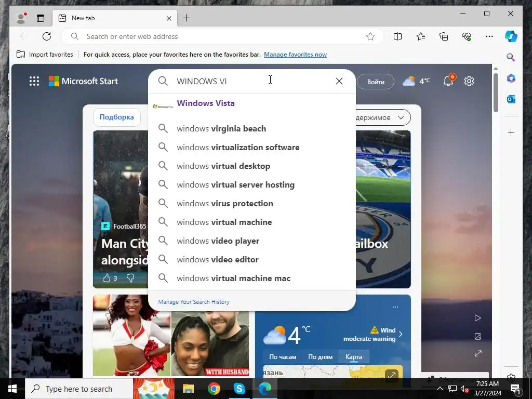532x399 pixels.
Task: Add this page to favorites star
Action: (x=370, y=36)
